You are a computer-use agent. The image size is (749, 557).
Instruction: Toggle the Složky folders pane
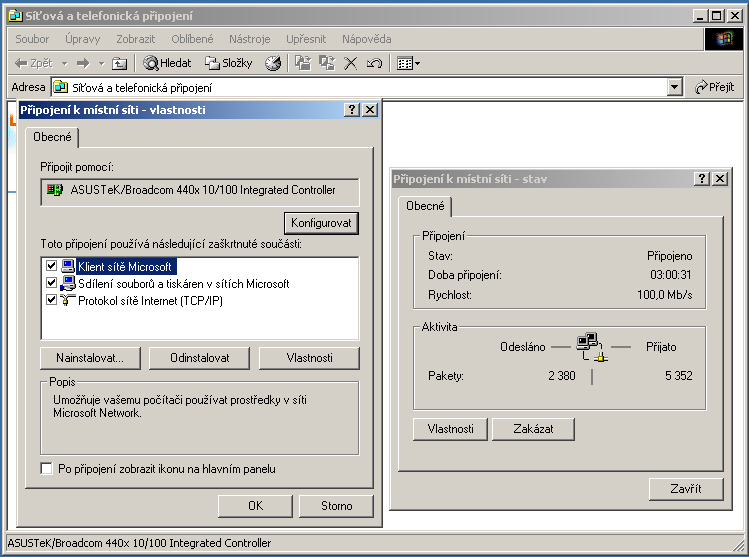(228, 63)
